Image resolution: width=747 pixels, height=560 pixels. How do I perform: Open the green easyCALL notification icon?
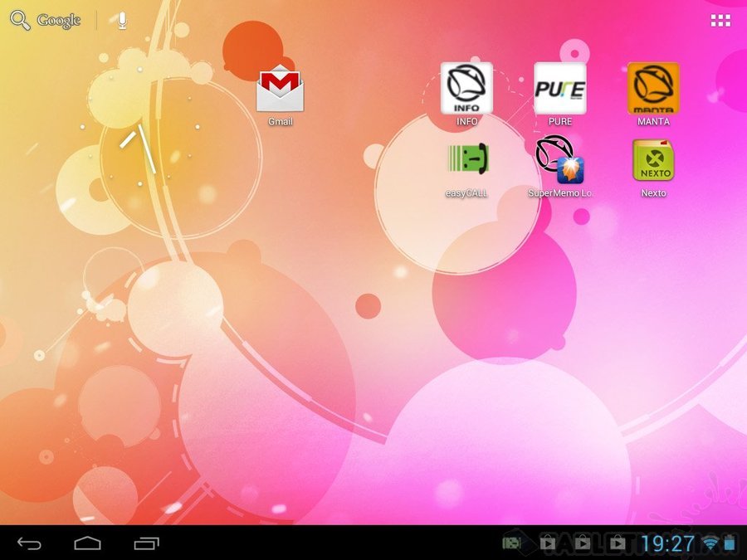(512, 543)
